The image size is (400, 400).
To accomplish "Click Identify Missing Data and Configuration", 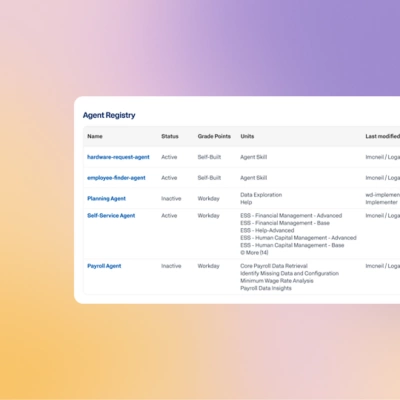I will pos(289,273).
